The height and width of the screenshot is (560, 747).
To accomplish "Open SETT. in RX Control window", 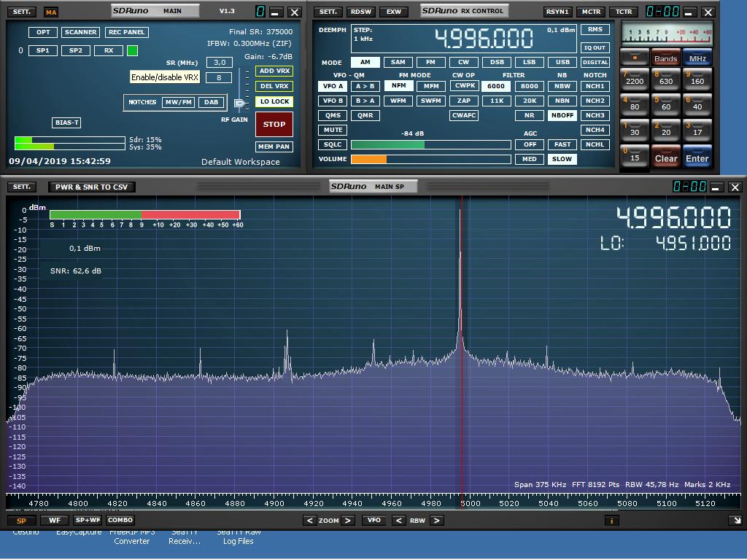I will (328, 12).
